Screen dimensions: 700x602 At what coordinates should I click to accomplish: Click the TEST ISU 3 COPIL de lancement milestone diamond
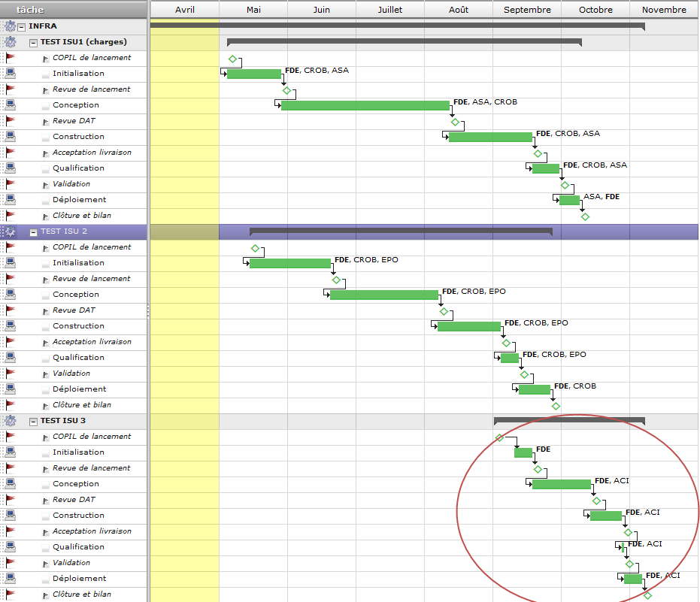pos(499,437)
